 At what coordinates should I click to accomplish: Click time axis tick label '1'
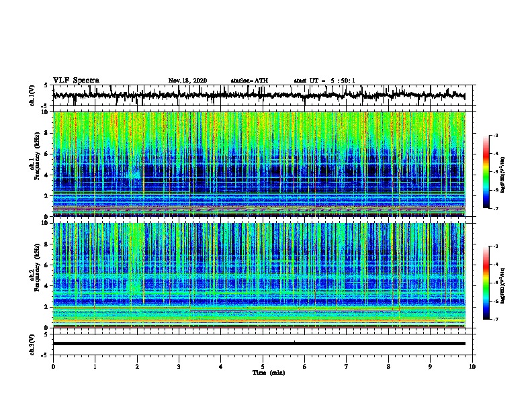tap(95, 367)
